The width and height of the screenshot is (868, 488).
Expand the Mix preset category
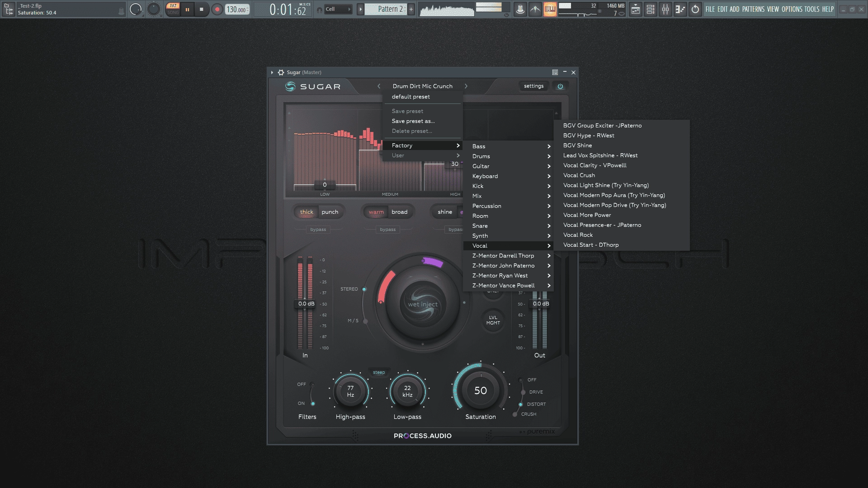point(508,196)
